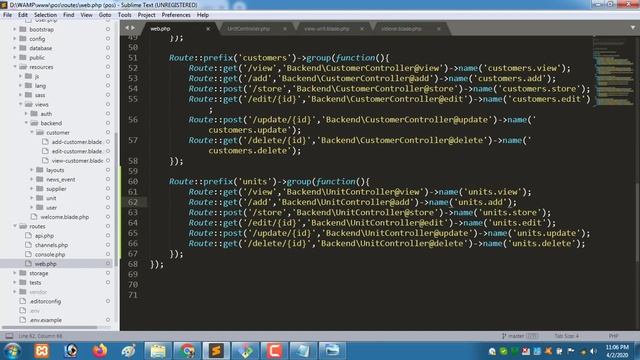
Task: Collapse the views folder
Action: point(20,104)
